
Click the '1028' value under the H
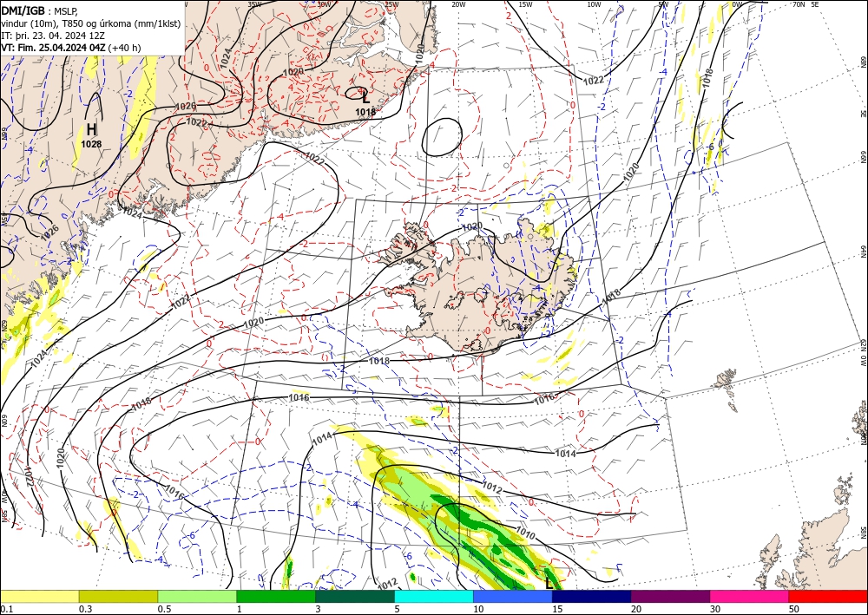point(91,144)
